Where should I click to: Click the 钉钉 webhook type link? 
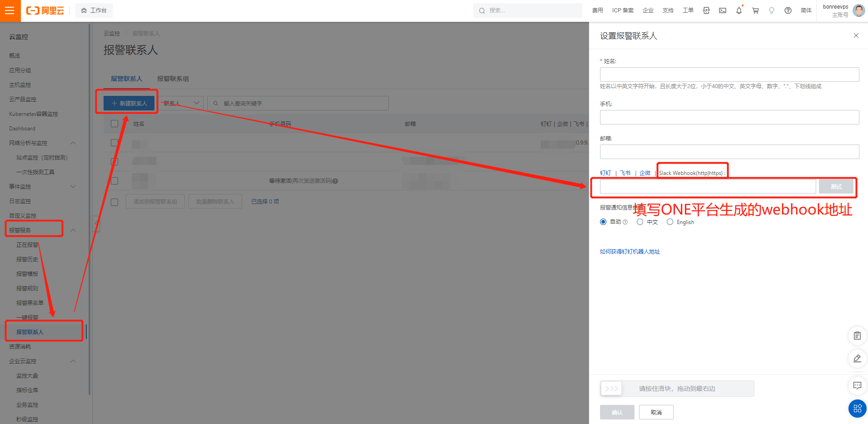[605, 173]
